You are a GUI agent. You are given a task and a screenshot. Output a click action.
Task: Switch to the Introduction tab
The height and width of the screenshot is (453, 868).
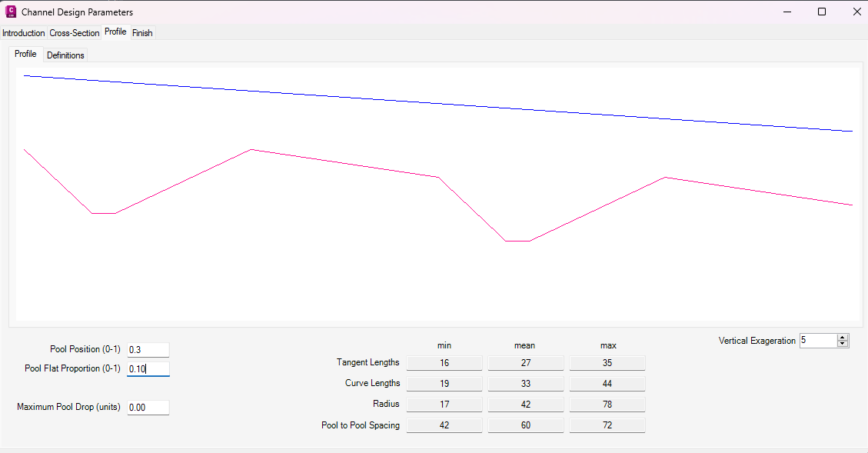click(24, 33)
